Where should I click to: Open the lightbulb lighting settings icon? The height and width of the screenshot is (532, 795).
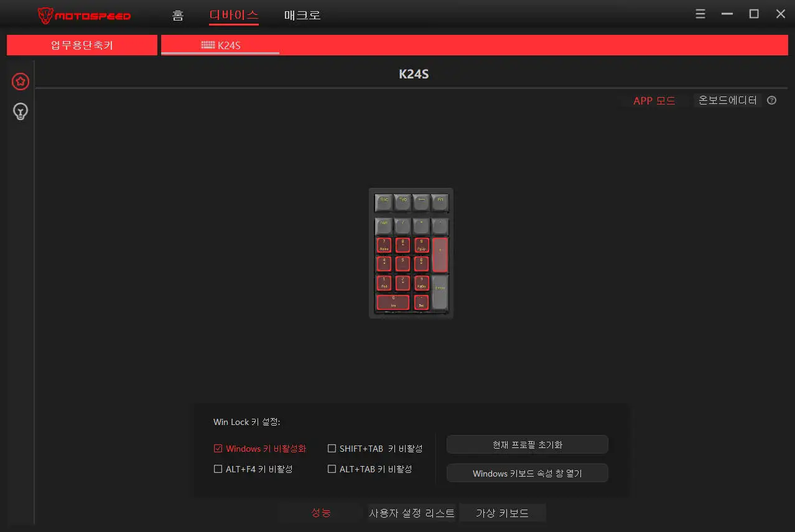tap(21, 112)
